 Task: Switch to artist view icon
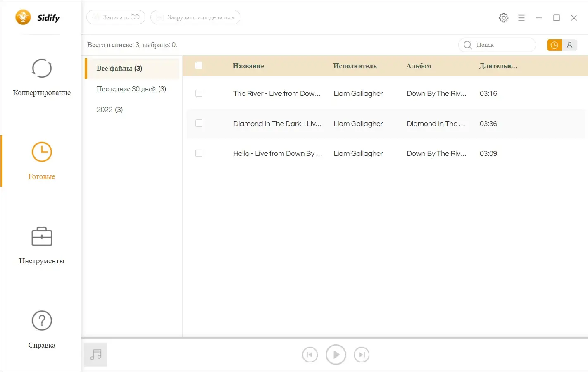click(569, 45)
